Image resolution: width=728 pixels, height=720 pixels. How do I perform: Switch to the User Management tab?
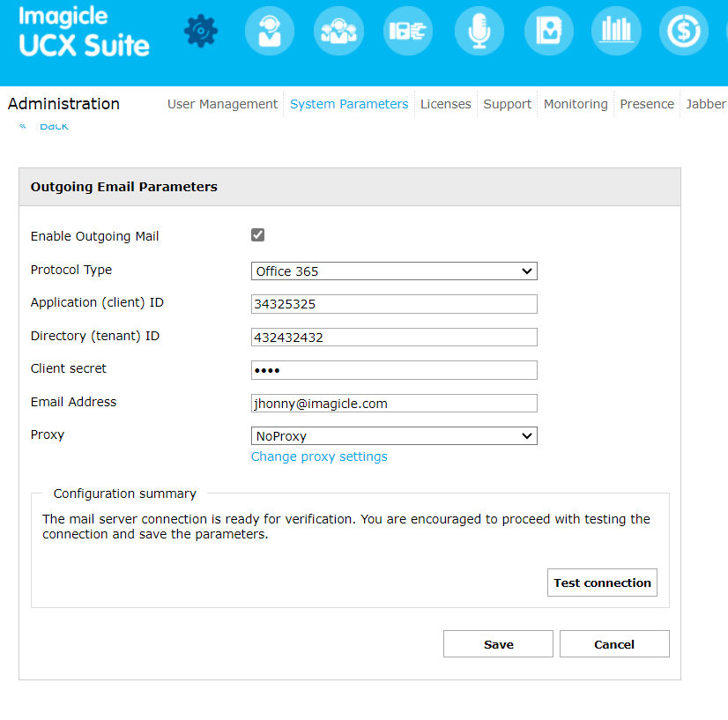(x=222, y=104)
